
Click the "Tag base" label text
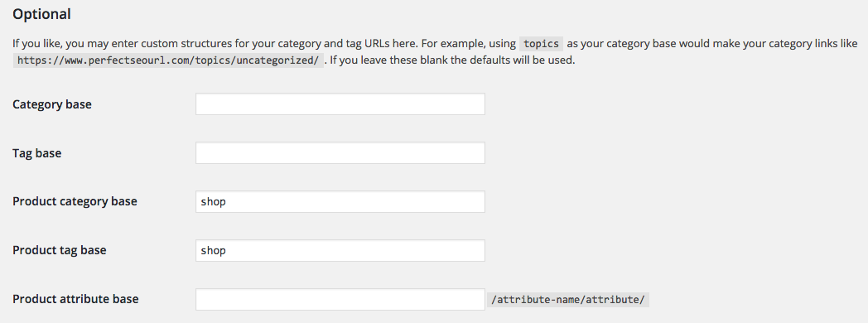pos(36,153)
